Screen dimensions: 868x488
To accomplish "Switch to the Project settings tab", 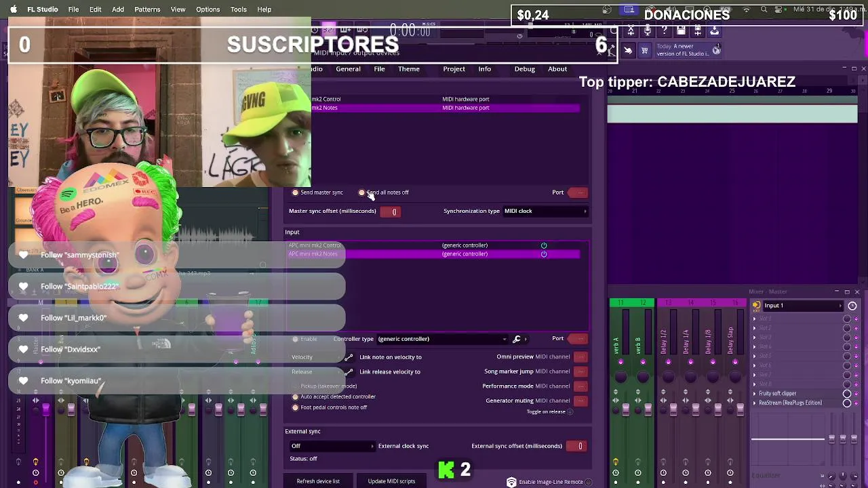I will coord(454,69).
